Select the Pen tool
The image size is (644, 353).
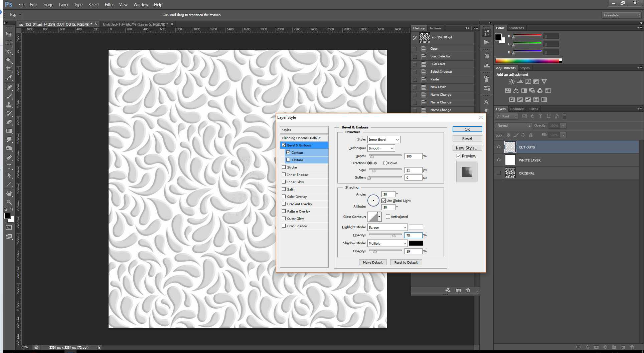[9, 158]
